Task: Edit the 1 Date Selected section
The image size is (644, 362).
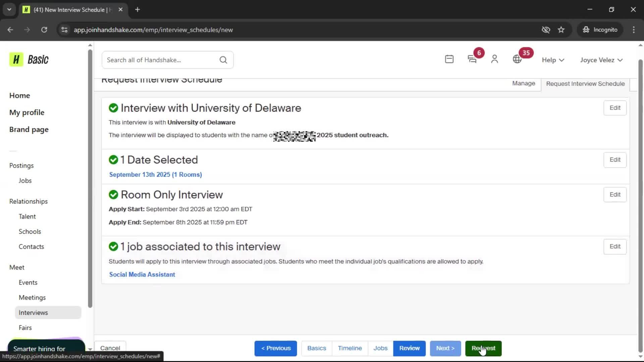Action: tap(615, 160)
